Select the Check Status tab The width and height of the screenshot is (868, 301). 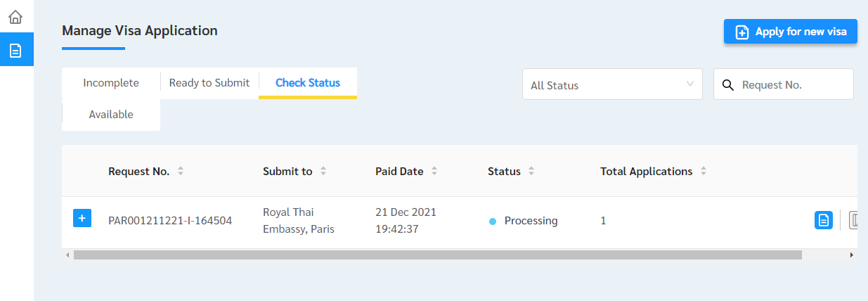point(308,83)
